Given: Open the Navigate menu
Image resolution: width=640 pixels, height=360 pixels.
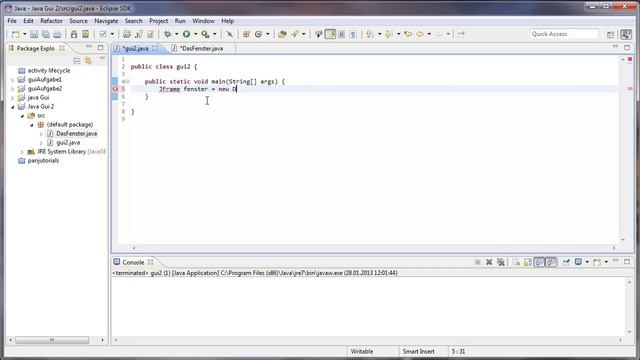Looking at the screenshot, I should tap(106, 21).
